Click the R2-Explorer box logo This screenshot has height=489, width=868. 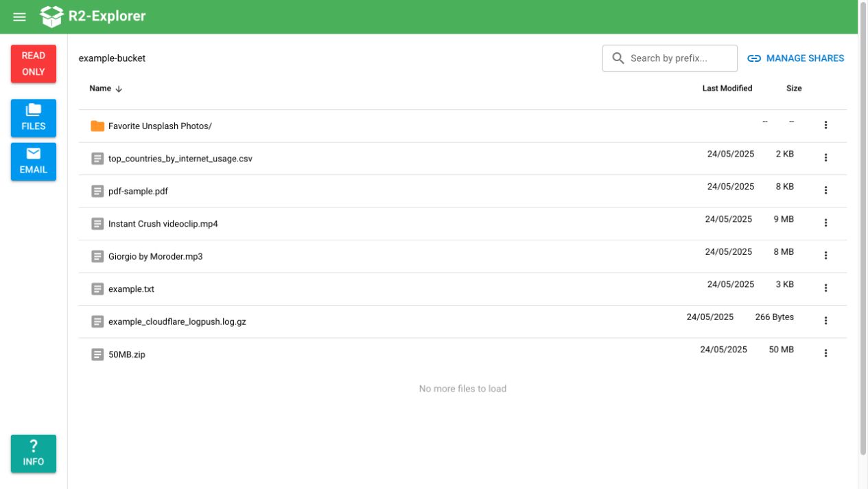point(51,16)
